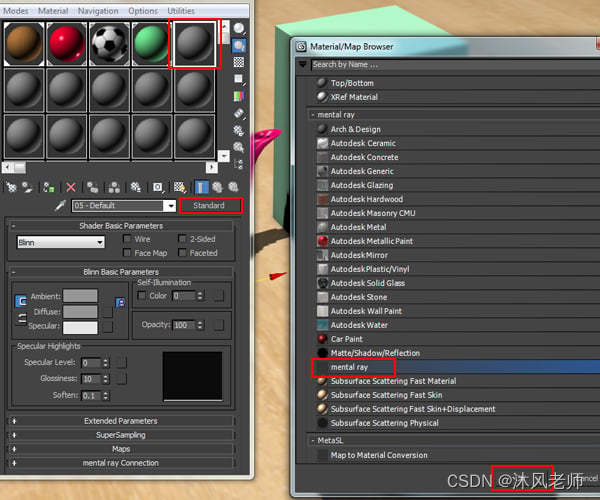Toggle the Self-Illumination Color checkbox
Screen dimensions: 600x500
[x=142, y=296]
